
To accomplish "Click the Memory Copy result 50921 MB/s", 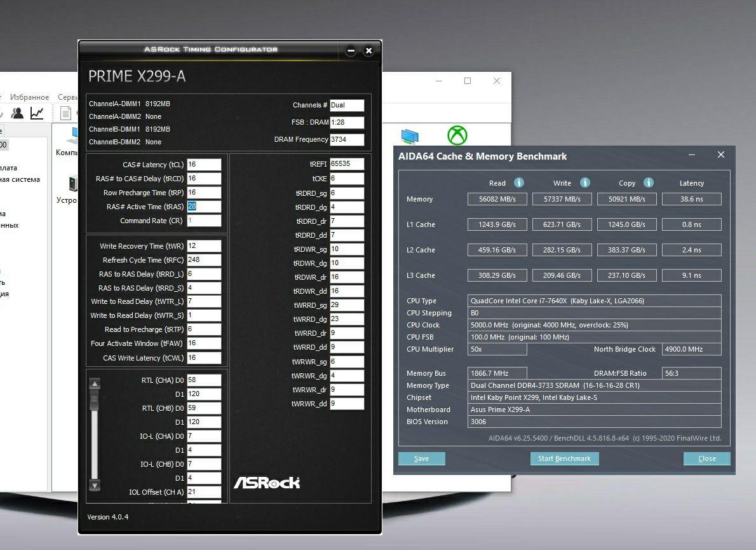I will point(627,199).
